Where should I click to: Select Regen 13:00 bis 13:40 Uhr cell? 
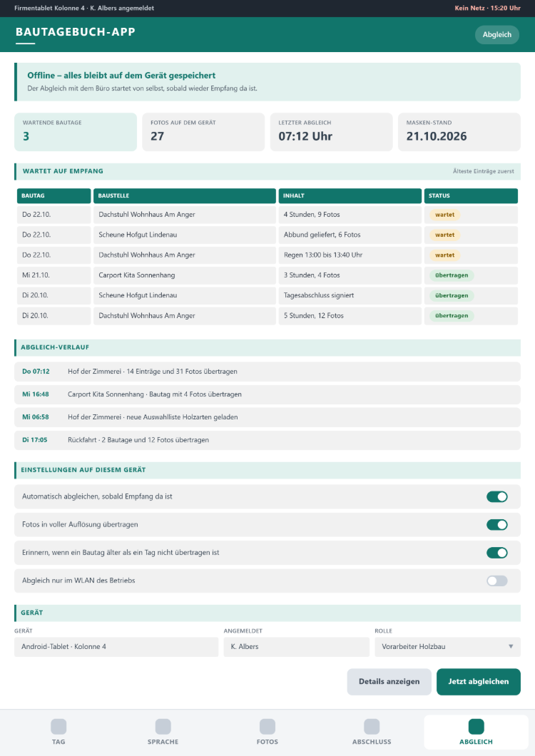(350, 255)
